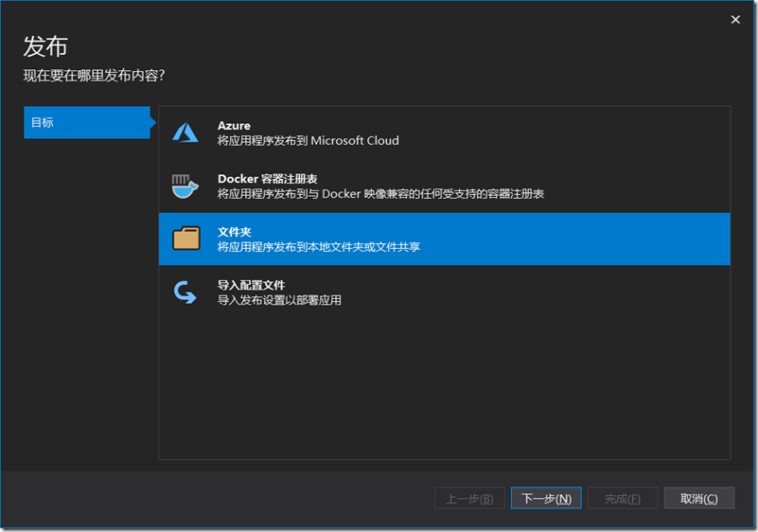758x532 pixels.
Task: Choose the 导入配置文件 title
Action: click(251, 285)
